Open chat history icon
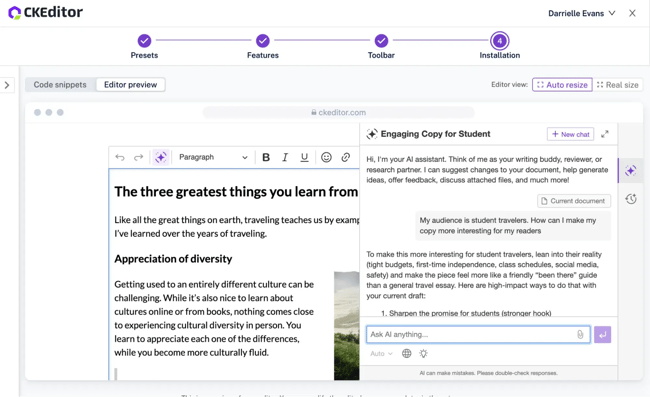 coord(631,199)
